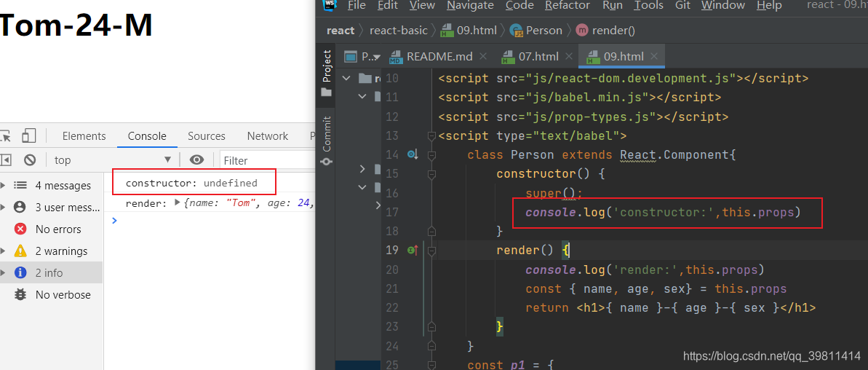Open the Help menu in WebStorm
This screenshot has width=868, height=370.
[769, 6]
